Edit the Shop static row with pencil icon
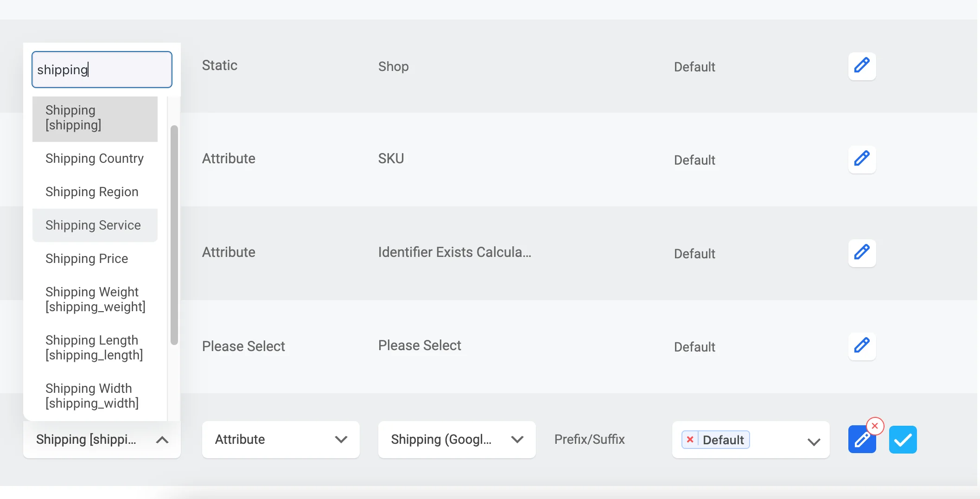Viewport: 980px width, 499px height. tap(862, 66)
